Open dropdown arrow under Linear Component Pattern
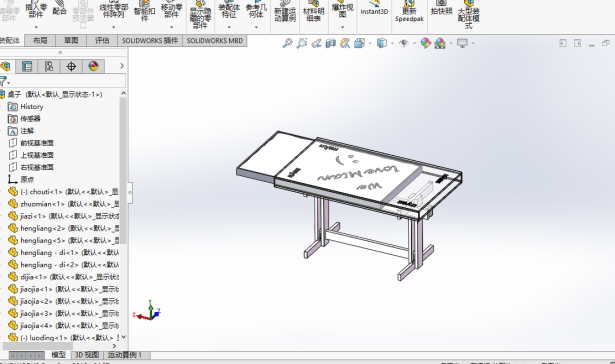Screen dimensions: 615x364 click(114, 27)
